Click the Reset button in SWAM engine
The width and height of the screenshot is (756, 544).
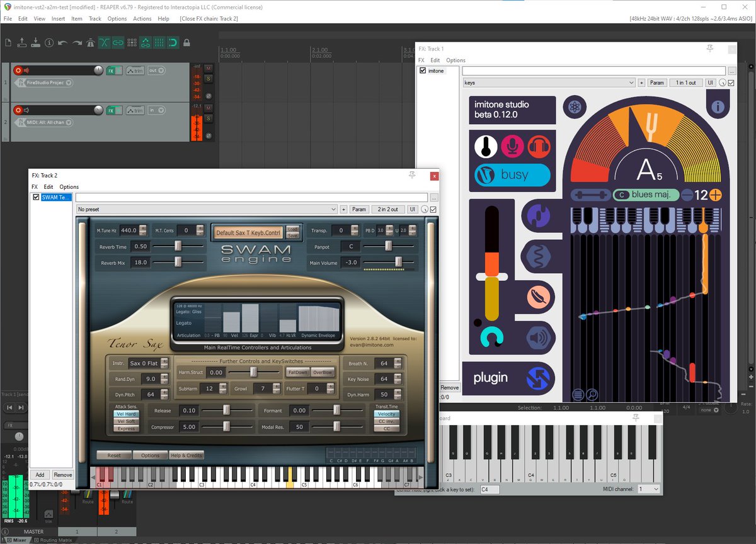[x=114, y=455]
